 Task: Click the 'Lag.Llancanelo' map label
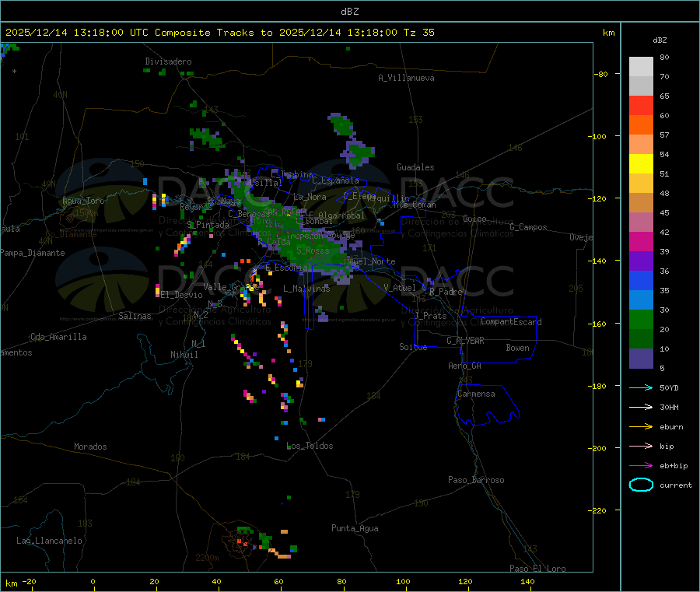pyautogui.click(x=49, y=541)
